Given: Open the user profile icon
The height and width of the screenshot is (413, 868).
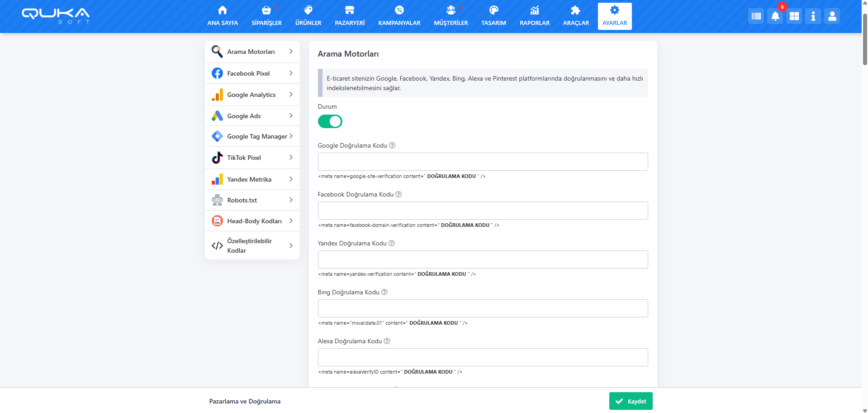Looking at the screenshot, I should [x=832, y=16].
